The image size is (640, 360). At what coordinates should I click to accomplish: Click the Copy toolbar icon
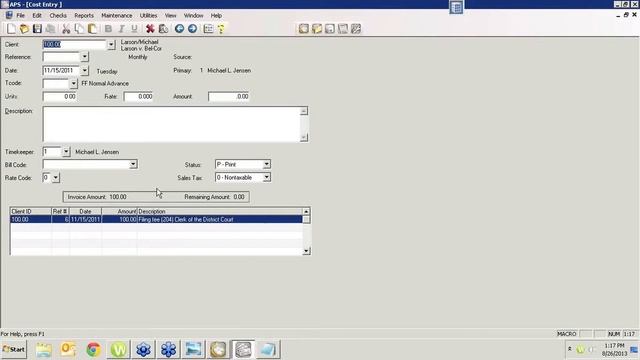(79, 29)
